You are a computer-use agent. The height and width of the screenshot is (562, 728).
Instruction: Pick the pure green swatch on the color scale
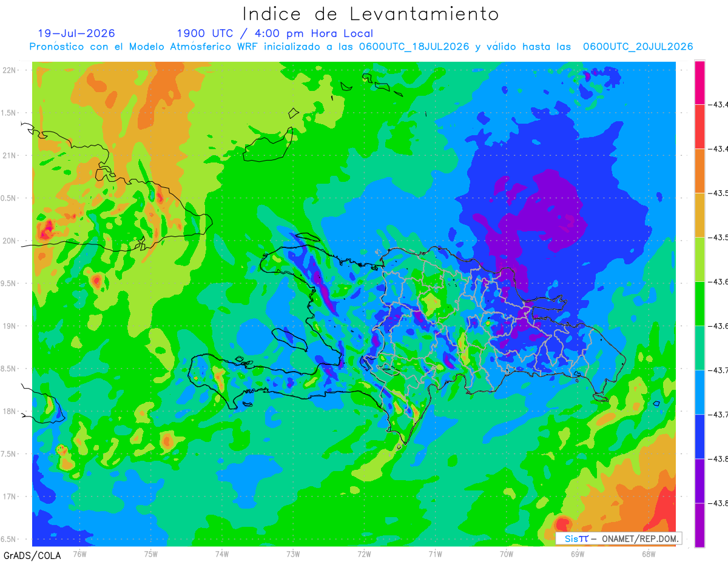tap(699, 304)
